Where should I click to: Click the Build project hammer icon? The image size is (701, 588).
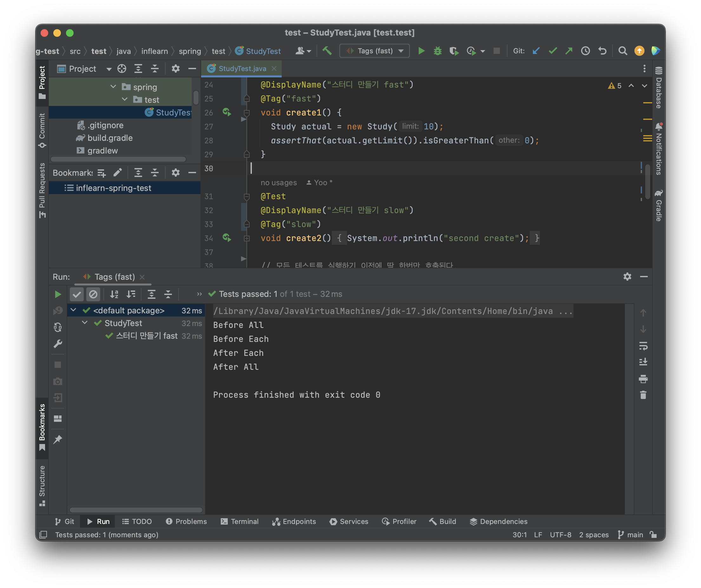[327, 51]
